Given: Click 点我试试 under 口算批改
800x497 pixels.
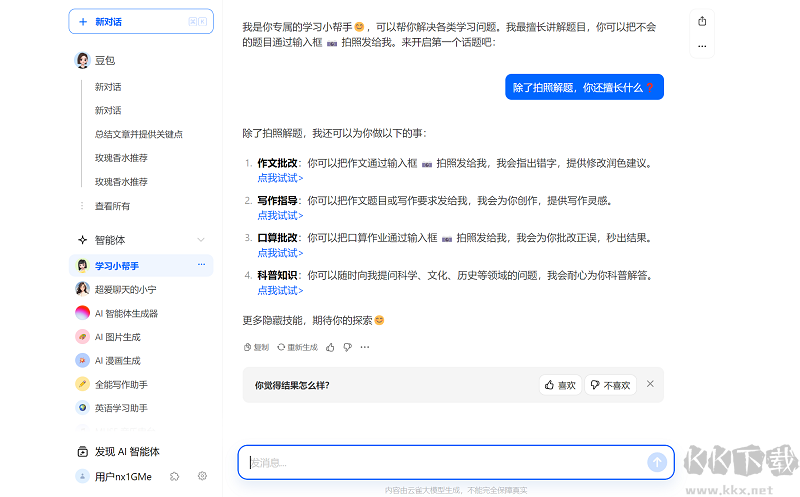Looking at the screenshot, I should 280,253.
